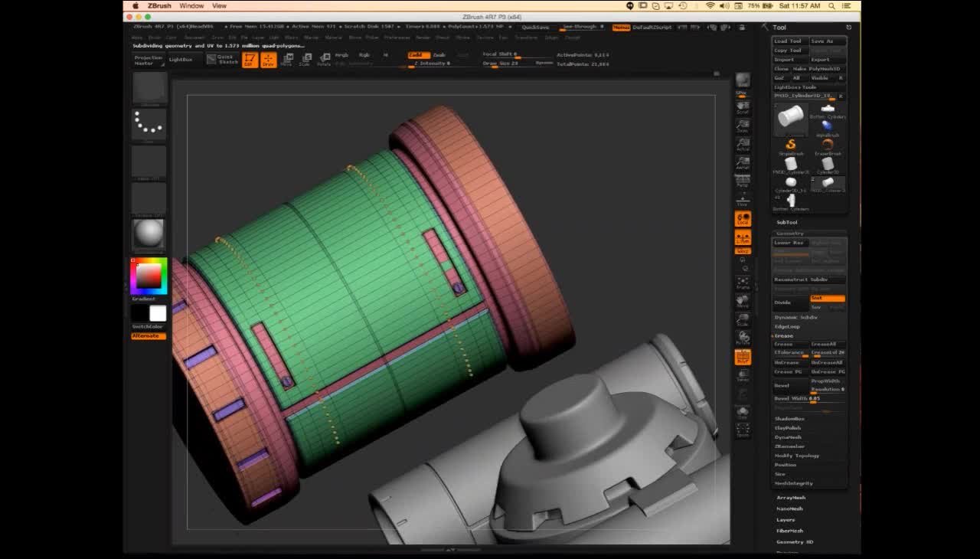Toggle the L.Sym icon

(743, 238)
